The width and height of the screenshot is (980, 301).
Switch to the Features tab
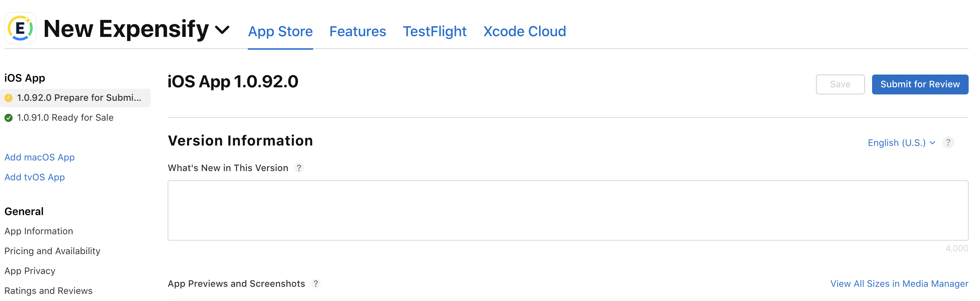(x=358, y=31)
